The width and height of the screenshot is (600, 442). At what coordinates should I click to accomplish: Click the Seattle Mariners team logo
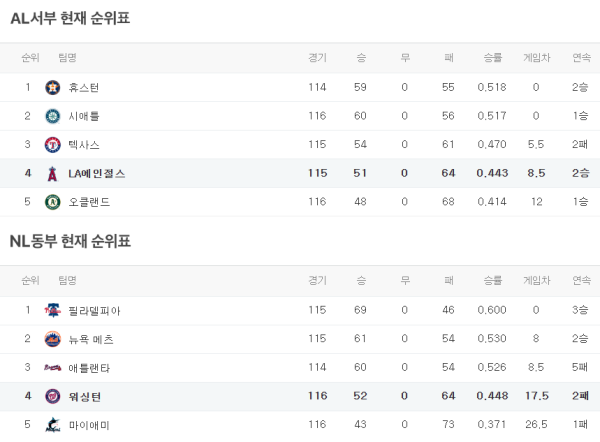[x=52, y=116]
